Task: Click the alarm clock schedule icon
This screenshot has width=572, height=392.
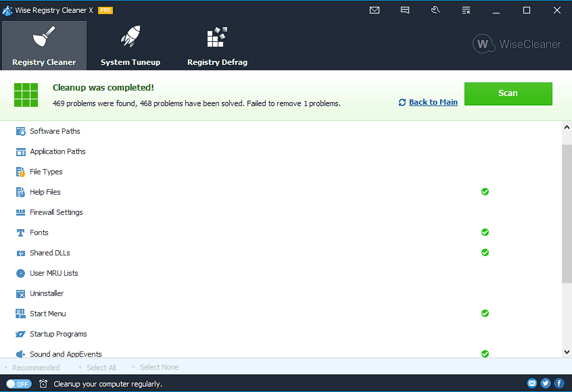Action: 43,384
